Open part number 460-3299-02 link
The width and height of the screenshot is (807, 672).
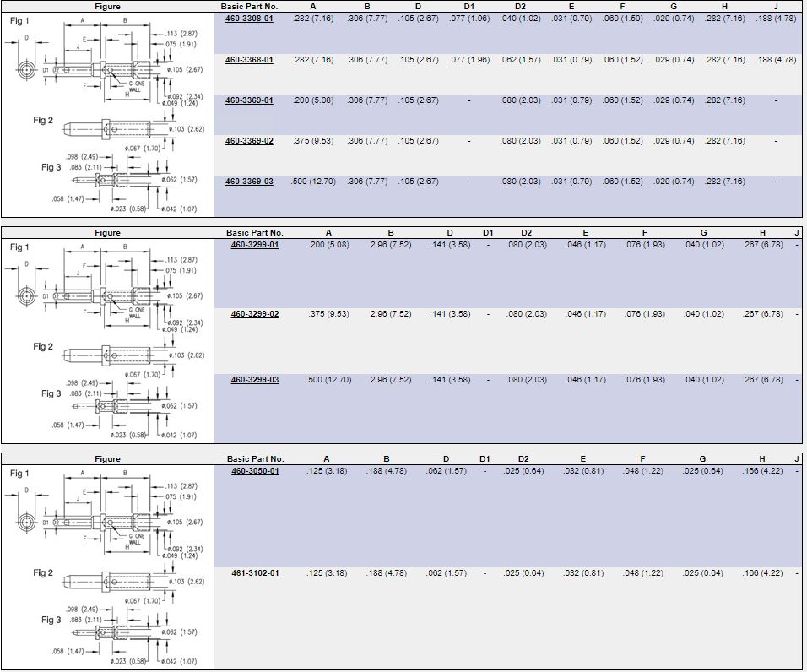click(255, 314)
